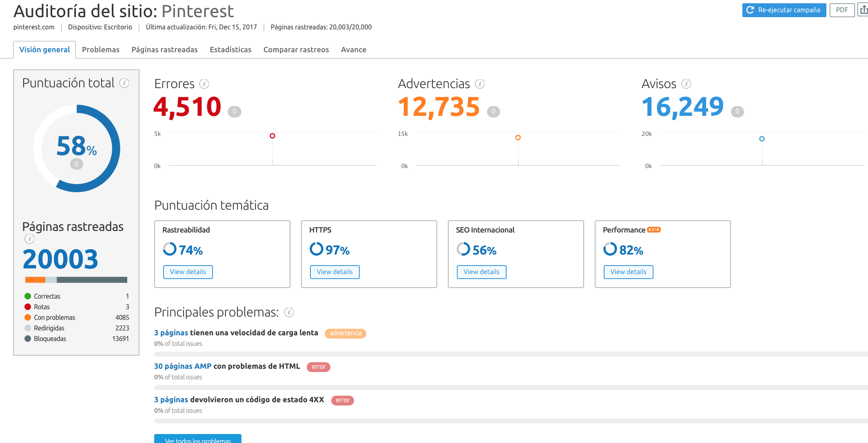The image size is (868, 443).
Task: Click the share/export icon beside PDF
Action: pos(864,10)
